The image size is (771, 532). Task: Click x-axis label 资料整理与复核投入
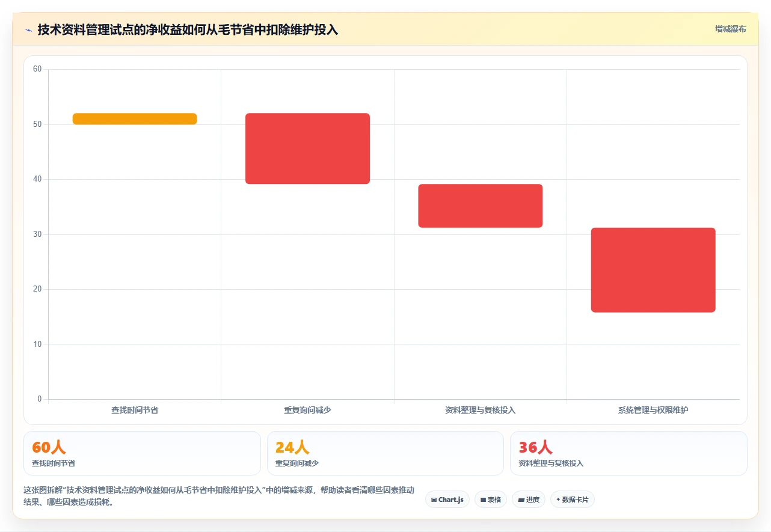(481, 410)
